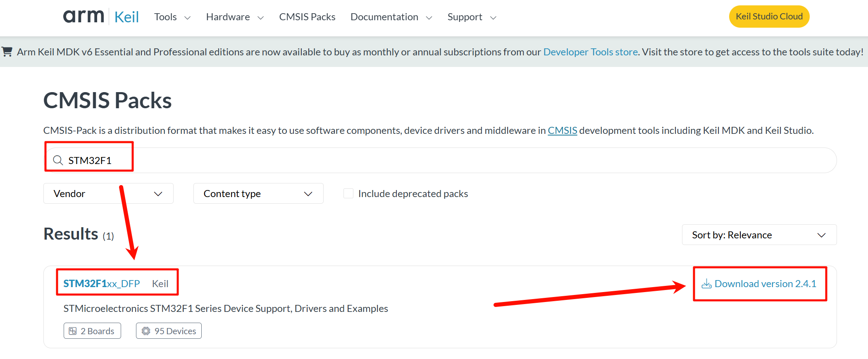Screen dimensions: 868x359
Task: Click the Tools chevron arrow
Action: [187, 18]
